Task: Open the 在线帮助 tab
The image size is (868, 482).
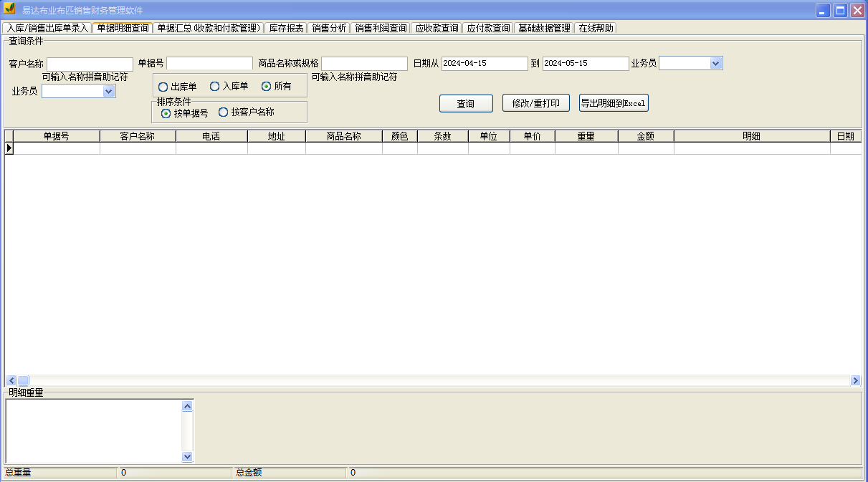Action: coord(596,28)
